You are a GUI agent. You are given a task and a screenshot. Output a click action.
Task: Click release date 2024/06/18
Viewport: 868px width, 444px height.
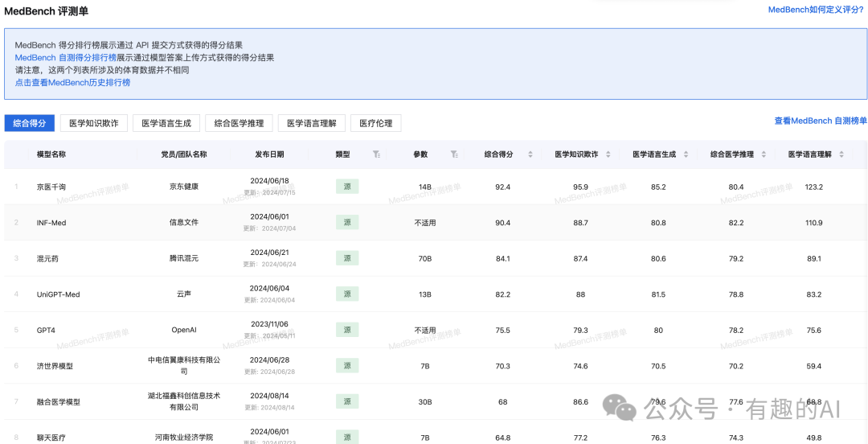269,181
